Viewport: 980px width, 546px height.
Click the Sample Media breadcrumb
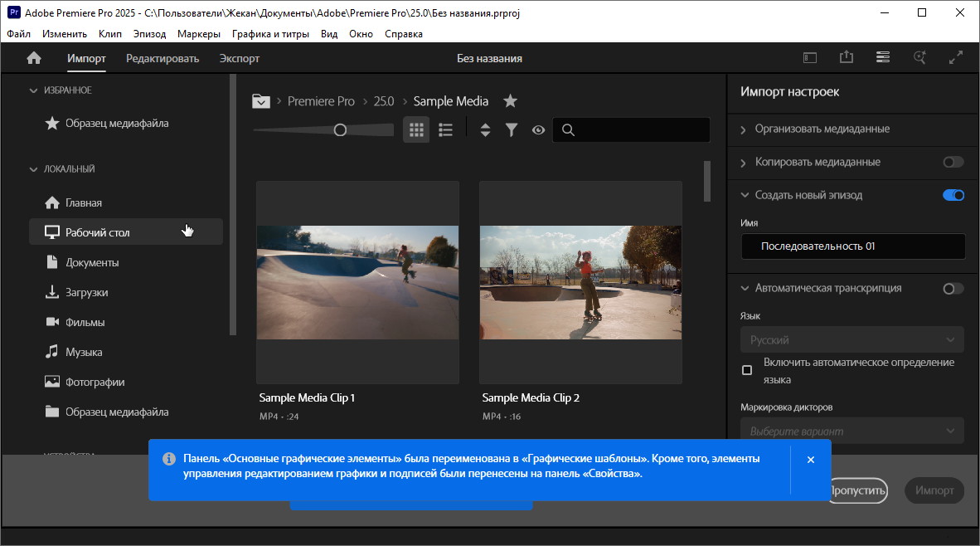click(x=451, y=101)
